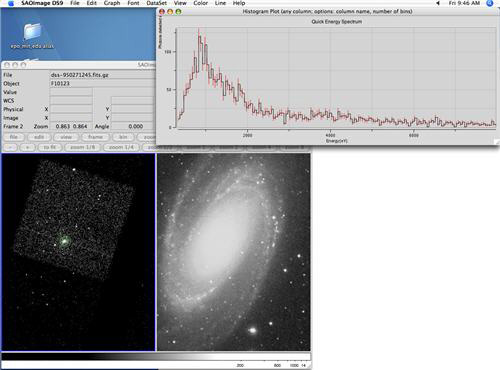Click the Apple menu icon
Screen dimensions: 500x370
pos(11,3)
